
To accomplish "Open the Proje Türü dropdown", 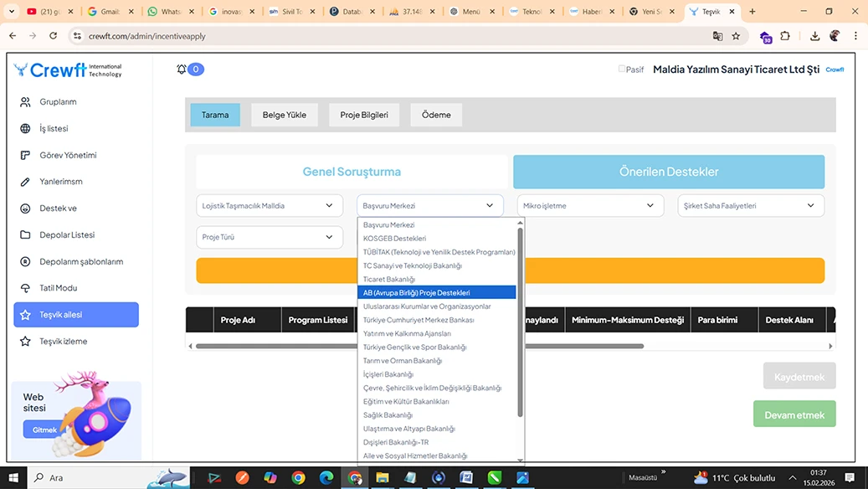I will (x=269, y=237).
